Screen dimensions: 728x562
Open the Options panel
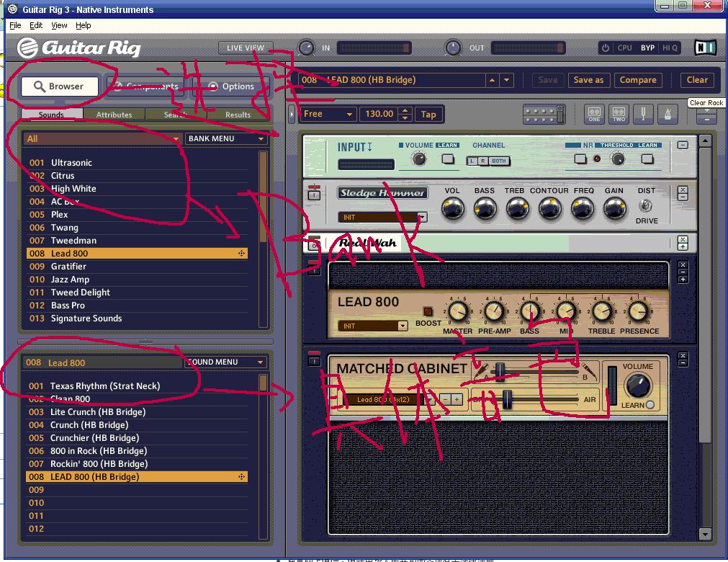pos(231,86)
